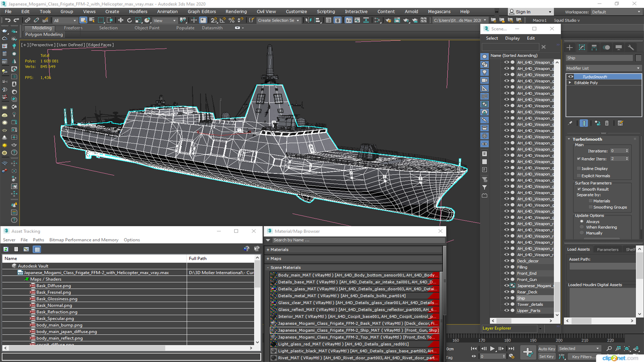Open Bitmap Performance and Memory menu

[84, 240]
